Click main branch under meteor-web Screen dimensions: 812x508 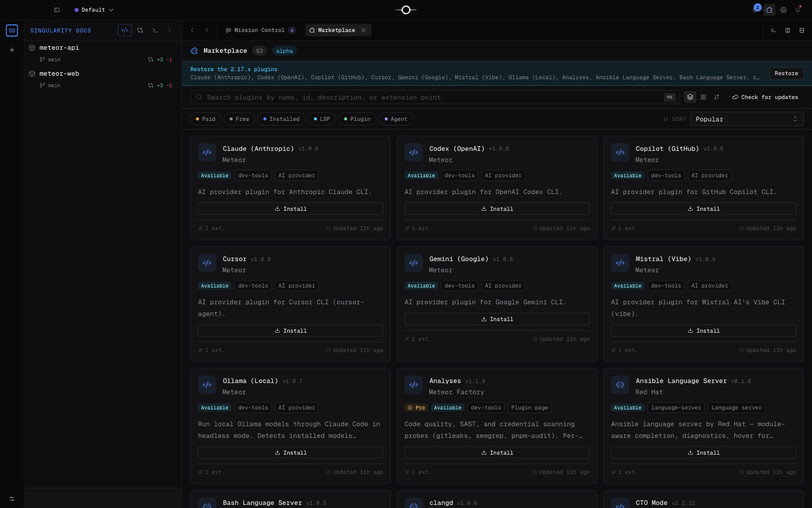(x=50, y=85)
